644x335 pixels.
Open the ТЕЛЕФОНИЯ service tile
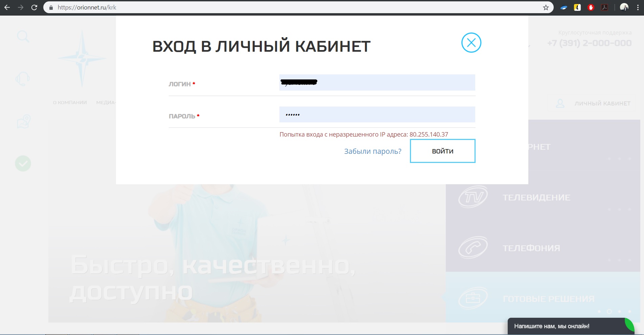coord(543,246)
